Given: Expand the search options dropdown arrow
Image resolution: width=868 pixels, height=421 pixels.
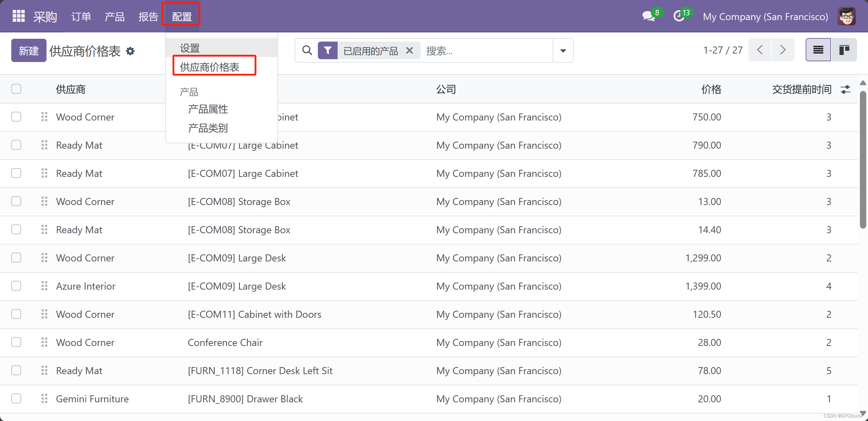Looking at the screenshot, I should click(x=563, y=51).
